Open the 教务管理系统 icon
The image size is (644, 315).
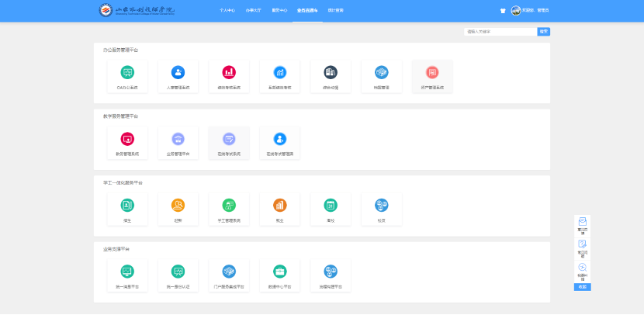127,139
